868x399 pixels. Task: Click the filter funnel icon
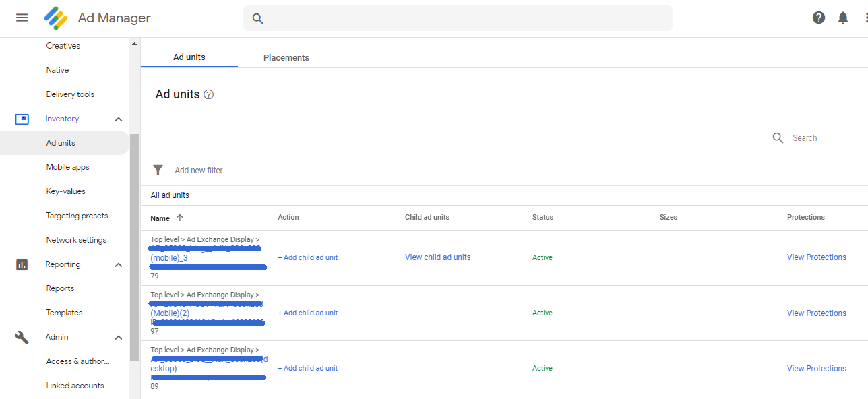click(158, 170)
